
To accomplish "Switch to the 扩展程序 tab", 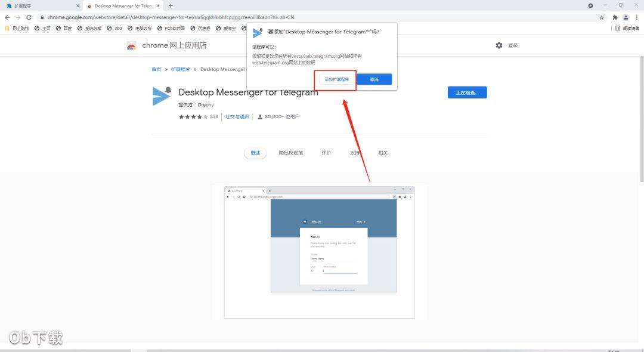I will (x=41, y=6).
